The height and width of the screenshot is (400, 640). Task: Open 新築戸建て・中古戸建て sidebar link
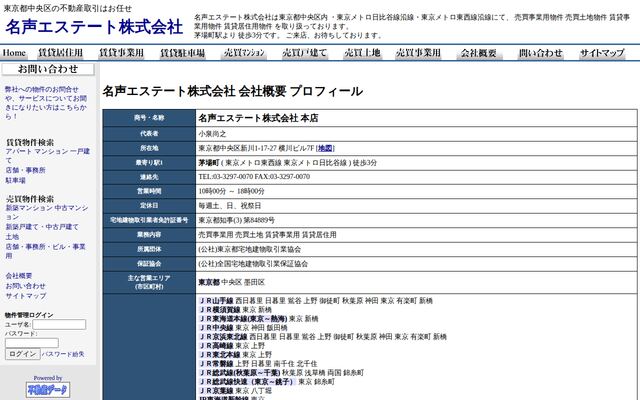tap(42, 227)
